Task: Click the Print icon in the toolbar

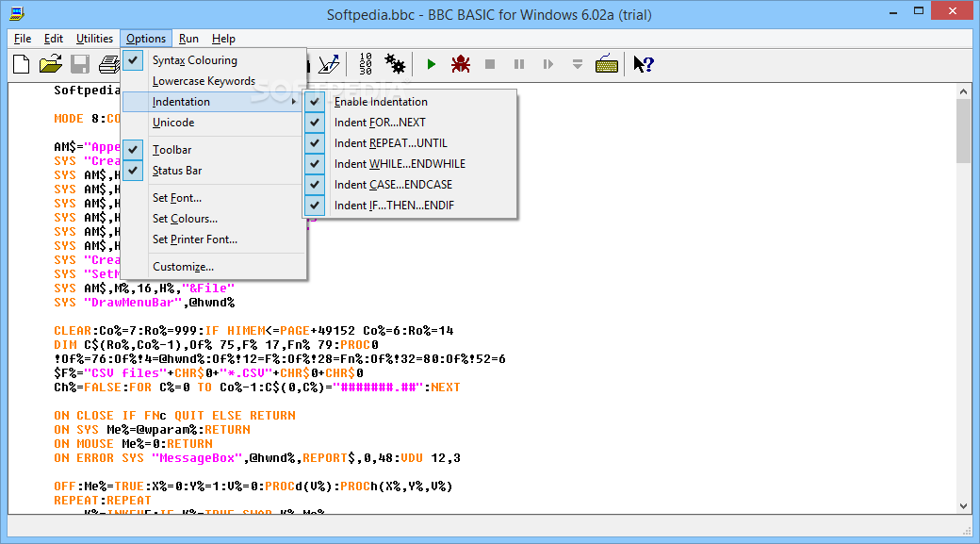Action: [109, 64]
